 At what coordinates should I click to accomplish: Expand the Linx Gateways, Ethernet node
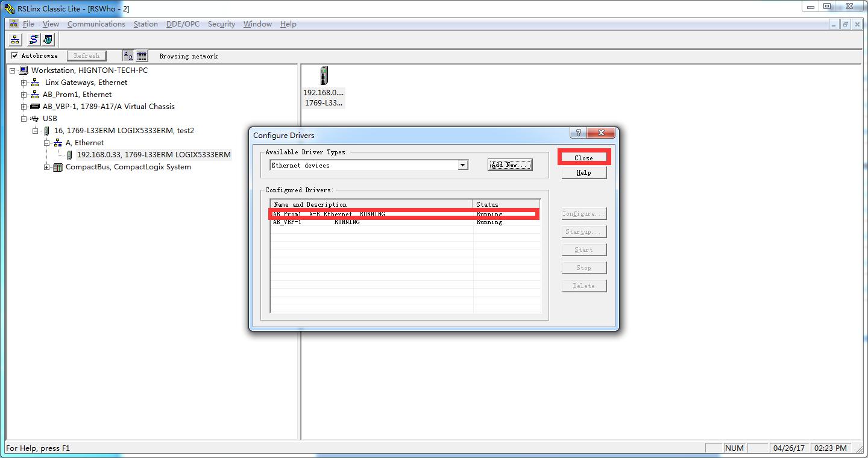pyautogui.click(x=24, y=83)
